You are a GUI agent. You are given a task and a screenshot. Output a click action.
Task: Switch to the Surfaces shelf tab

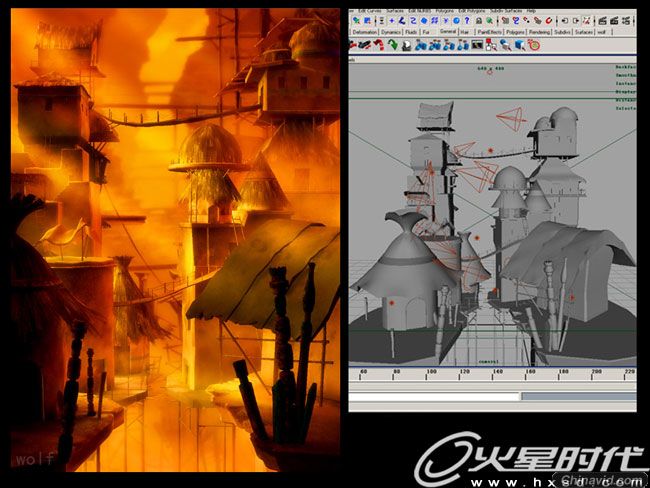click(584, 32)
